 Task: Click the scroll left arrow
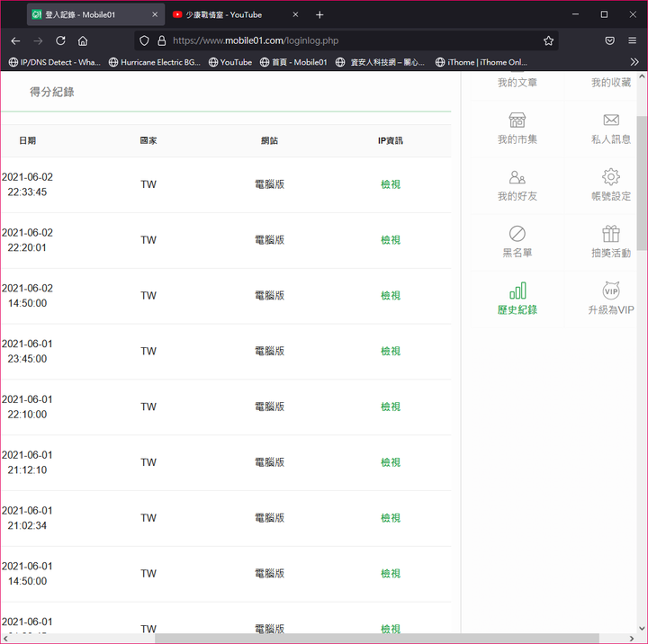coord(5,639)
